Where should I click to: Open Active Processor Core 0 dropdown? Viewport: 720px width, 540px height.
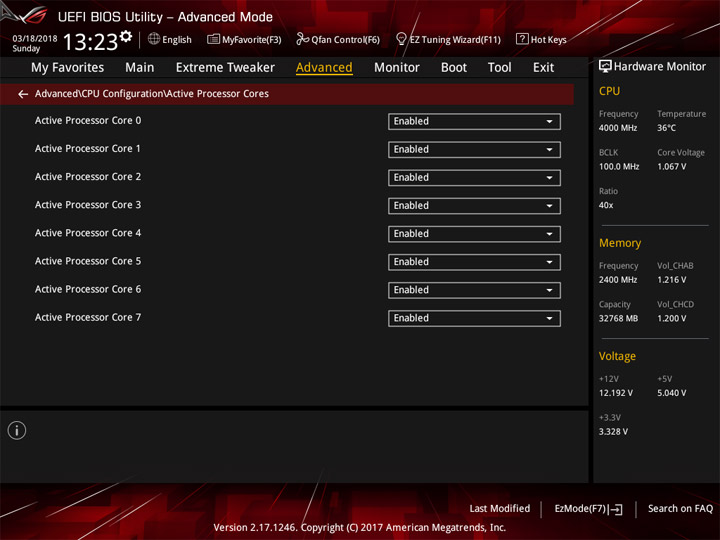(x=474, y=122)
